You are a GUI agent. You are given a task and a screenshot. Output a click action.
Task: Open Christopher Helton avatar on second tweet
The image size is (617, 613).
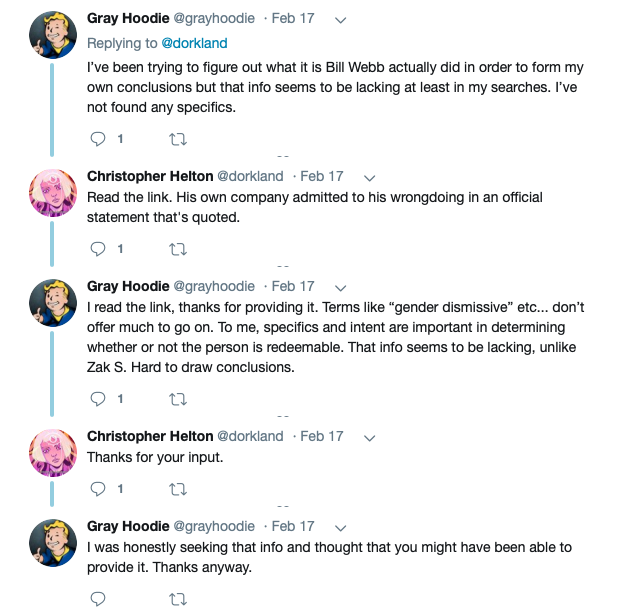(53, 193)
